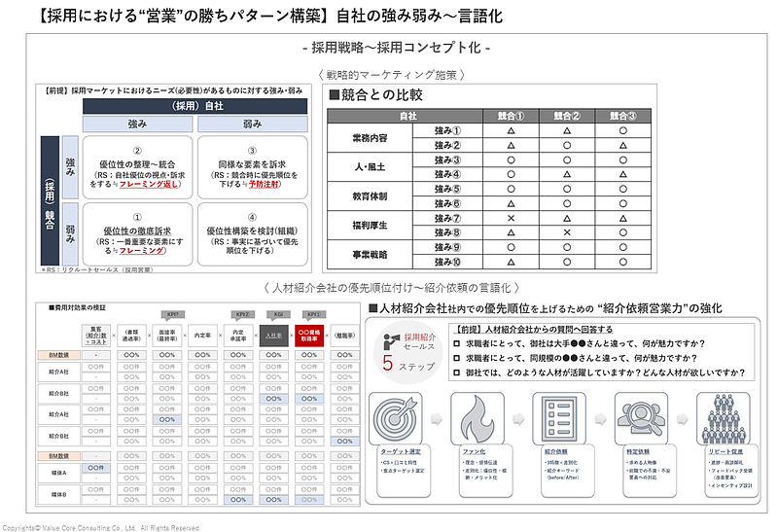Click the KPI callout tag above 面接率
778x532 pixels.
(x=173, y=315)
